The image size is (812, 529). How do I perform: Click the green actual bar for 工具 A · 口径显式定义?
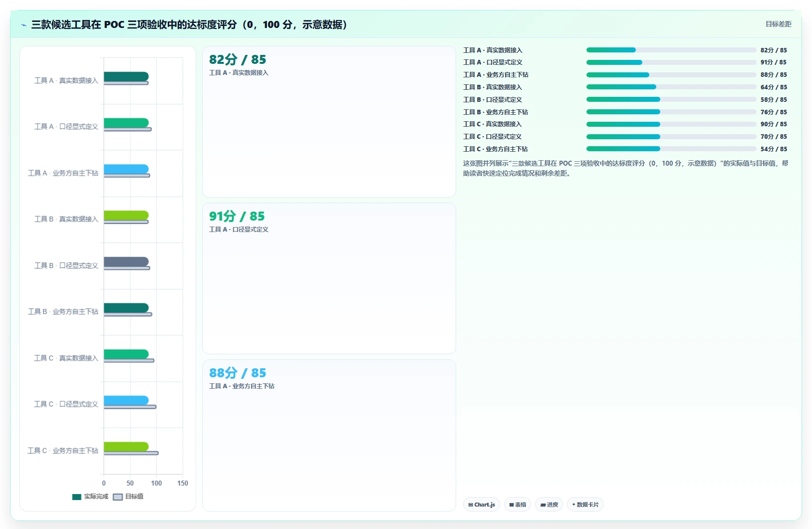[126, 123]
